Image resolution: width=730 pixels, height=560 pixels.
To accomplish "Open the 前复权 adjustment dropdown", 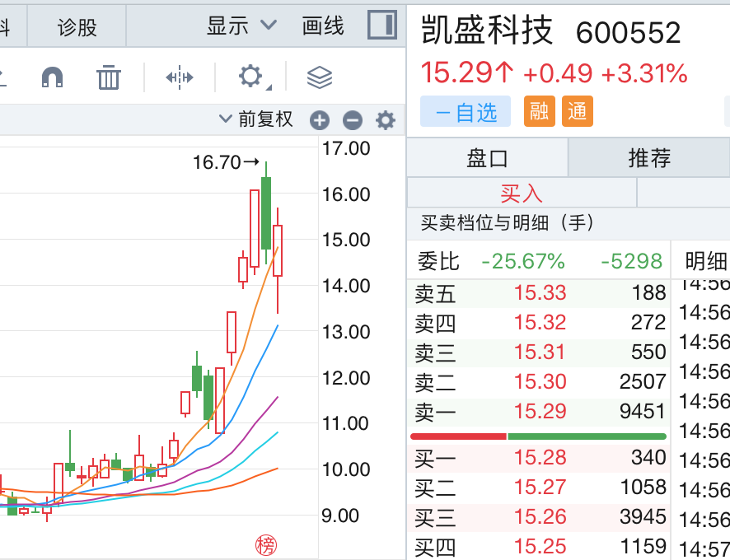I will tap(256, 119).
